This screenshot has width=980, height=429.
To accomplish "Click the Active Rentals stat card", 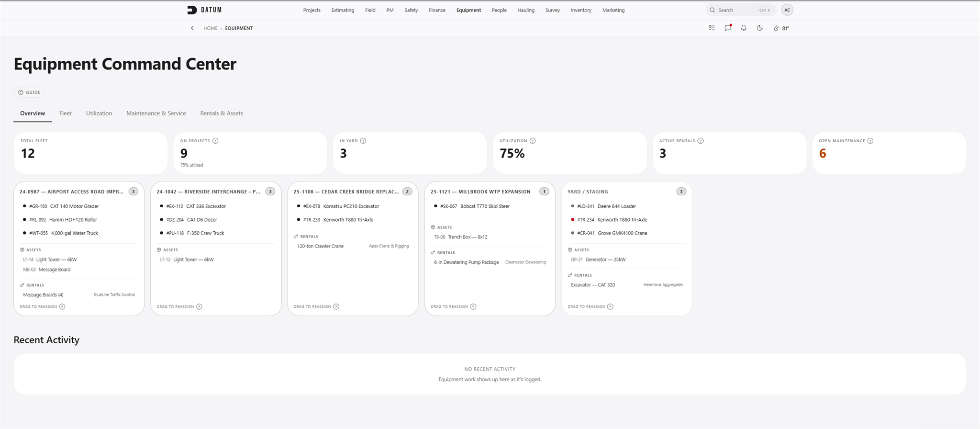I will [729, 153].
